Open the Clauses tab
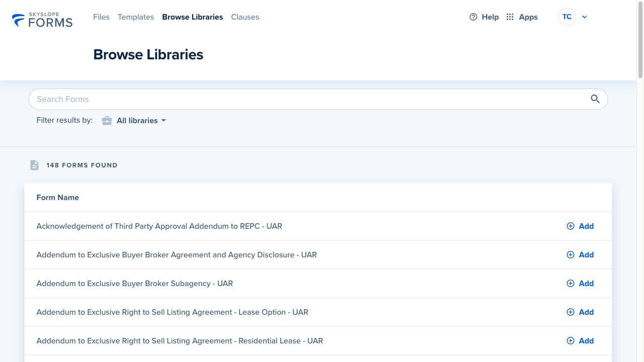644x362 pixels. 245,17
